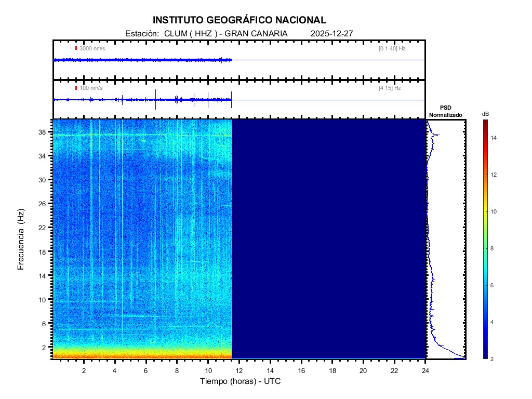Image resolution: width=532 pixels, height=399 pixels.
Task: Click the red 100 nm/s scale marker
Action: click(76, 88)
